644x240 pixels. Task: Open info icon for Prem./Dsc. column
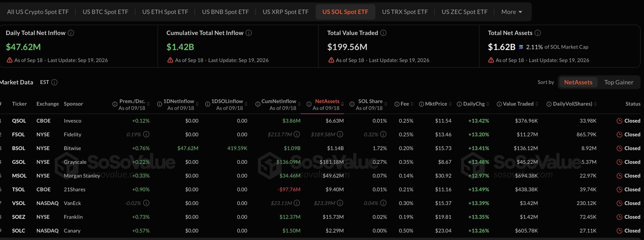point(115,104)
